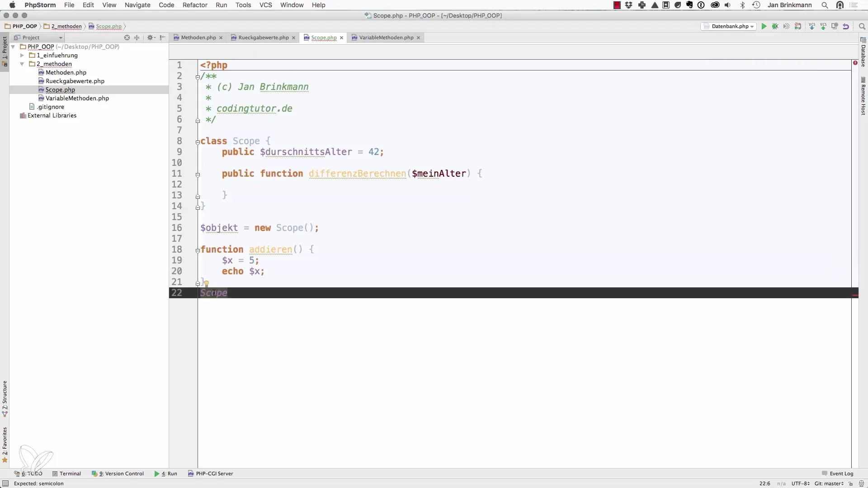Image resolution: width=868 pixels, height=488 pixels.
Task: Switch to the Methoden.php editor tab
Action: coord(198,38)
